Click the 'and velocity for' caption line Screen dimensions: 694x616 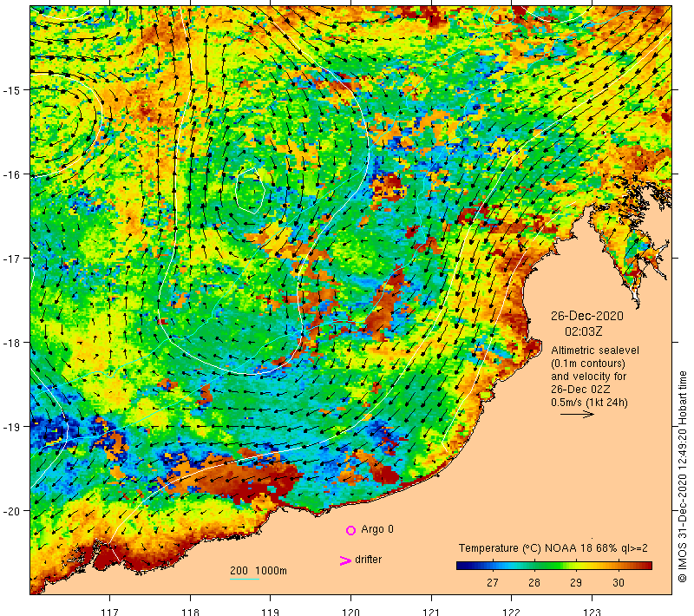pos(589,377)
